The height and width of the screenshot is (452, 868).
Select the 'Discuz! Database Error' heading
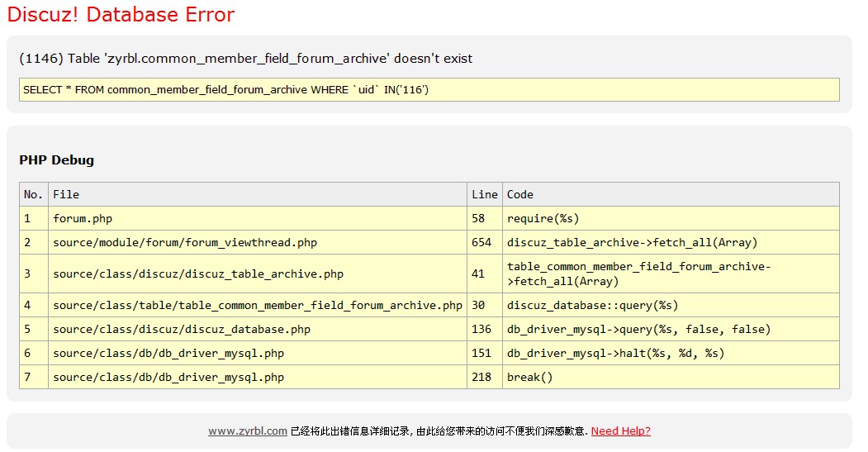pos(121,14)
